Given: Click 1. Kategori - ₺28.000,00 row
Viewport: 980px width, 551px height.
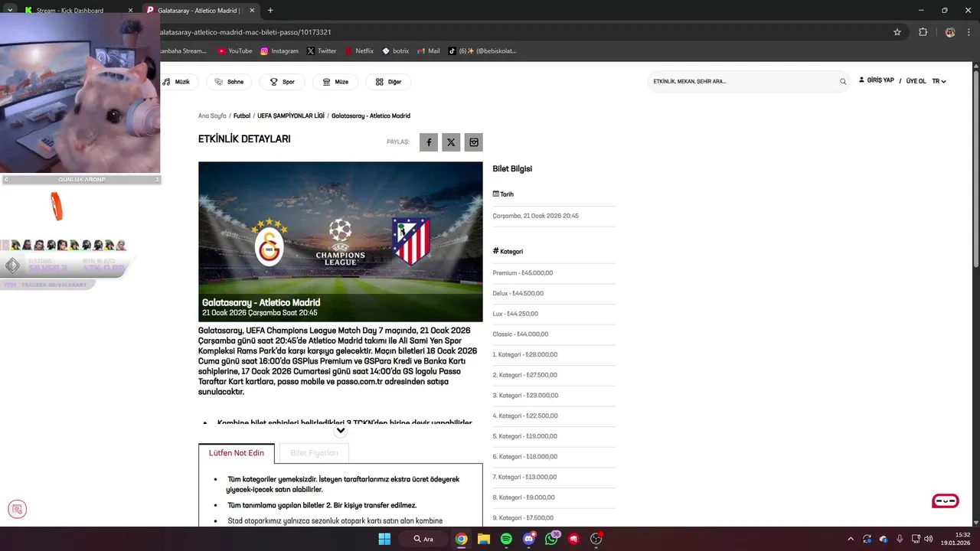Looking at the screenshot, I should click(x=554, y=355).
